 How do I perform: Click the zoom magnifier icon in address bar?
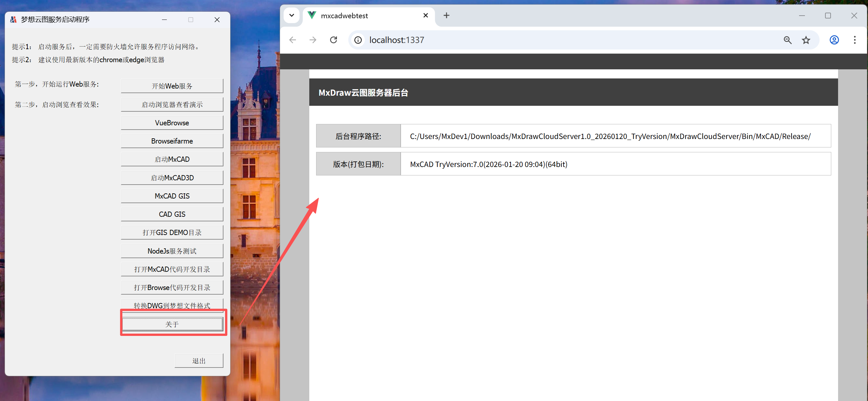(x=787, y=40)
